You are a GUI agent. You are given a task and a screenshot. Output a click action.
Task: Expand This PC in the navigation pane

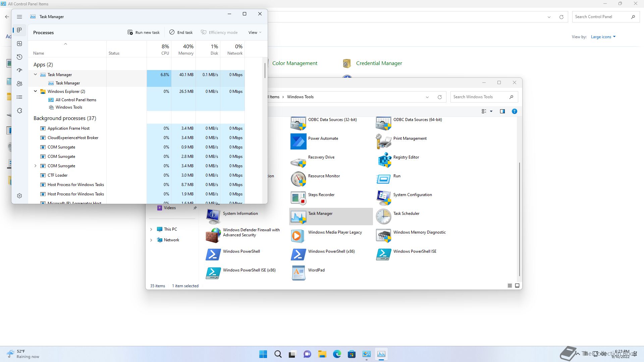pyautogui.click(x=151, y=229)
